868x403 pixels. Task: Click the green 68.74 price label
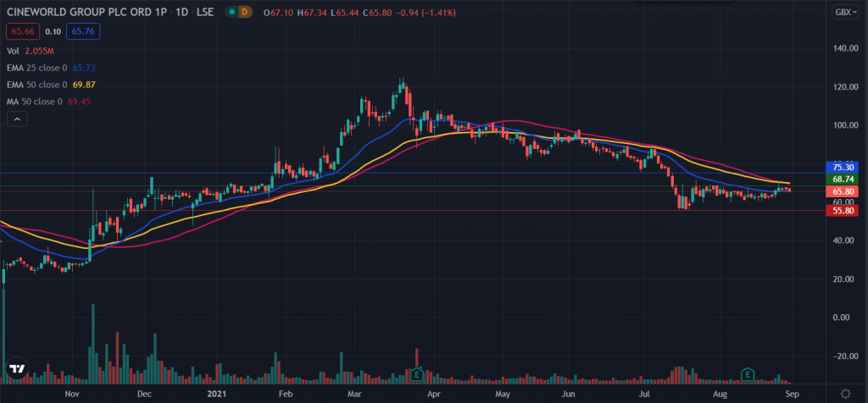(842, 179)
